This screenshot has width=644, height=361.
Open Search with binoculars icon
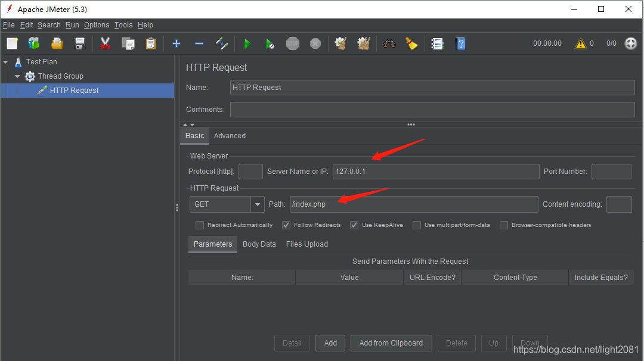[x=389, y=43]
